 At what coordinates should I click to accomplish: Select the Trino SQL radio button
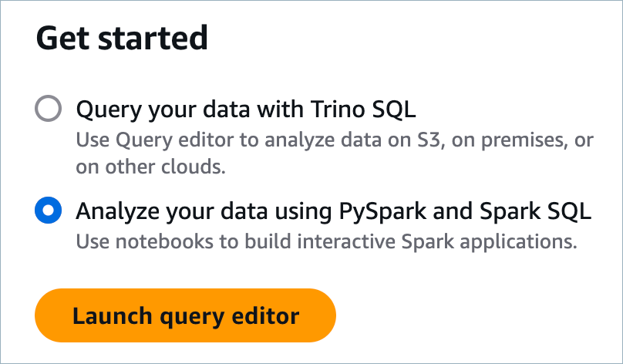[x=49, y=110]
